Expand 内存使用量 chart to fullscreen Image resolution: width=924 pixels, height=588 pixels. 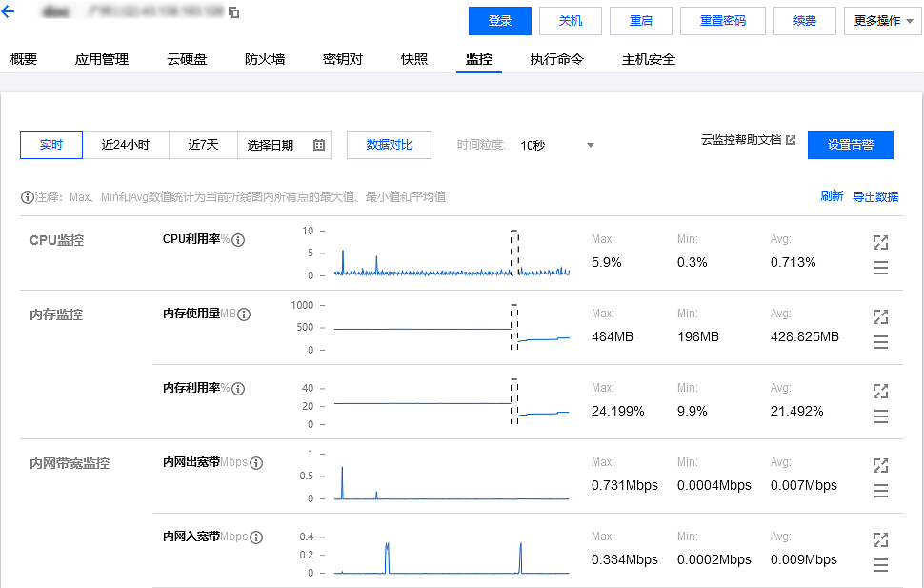click(880, 316)
